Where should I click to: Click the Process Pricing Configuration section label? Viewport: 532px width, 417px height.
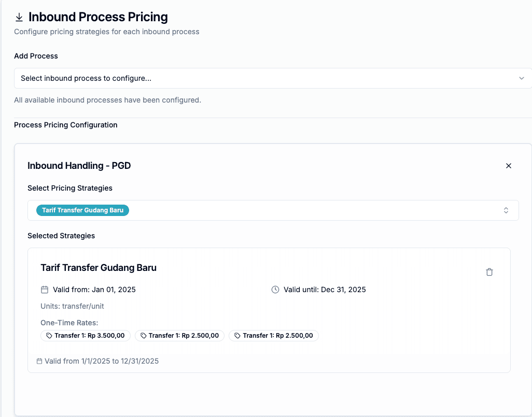coord(65,125)
